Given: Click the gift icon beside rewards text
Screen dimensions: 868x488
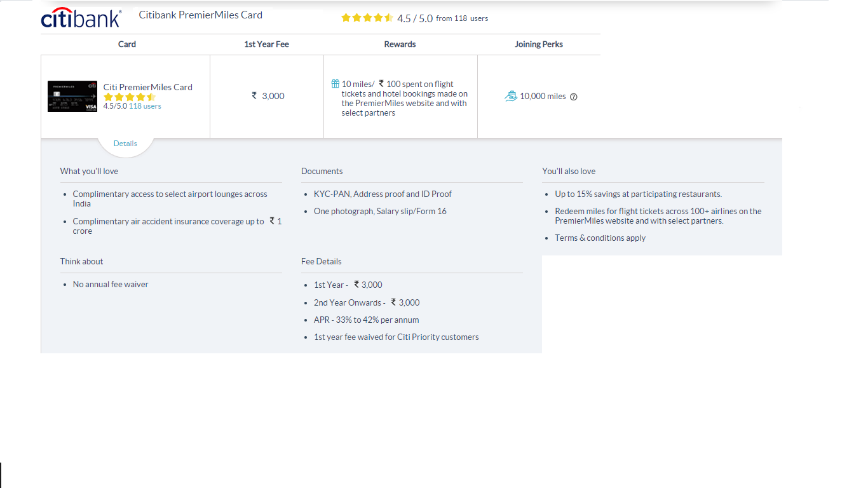Looking at the screenshot, I should click(335, 84).
